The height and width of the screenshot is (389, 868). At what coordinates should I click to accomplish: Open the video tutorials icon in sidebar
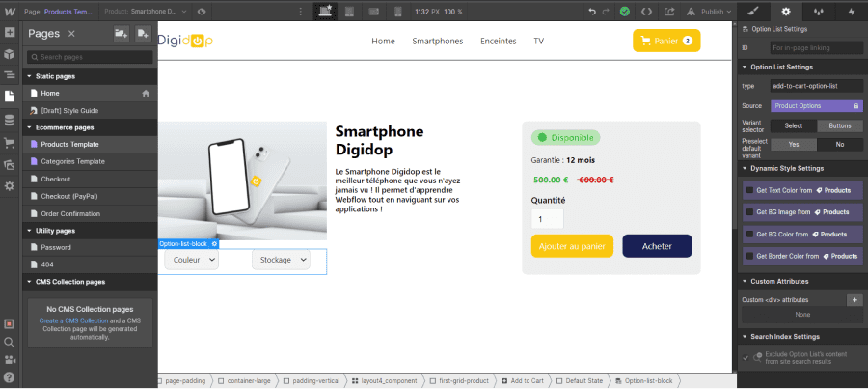coord(9,360)
